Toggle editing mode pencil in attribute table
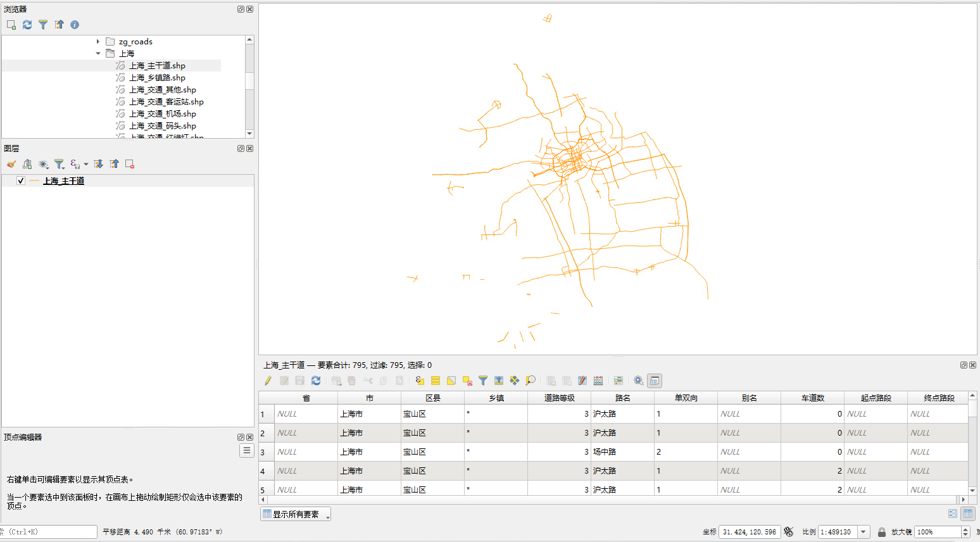Image resolution: width=980 pixels, height=542 pixels. click(x=268, y=381)
